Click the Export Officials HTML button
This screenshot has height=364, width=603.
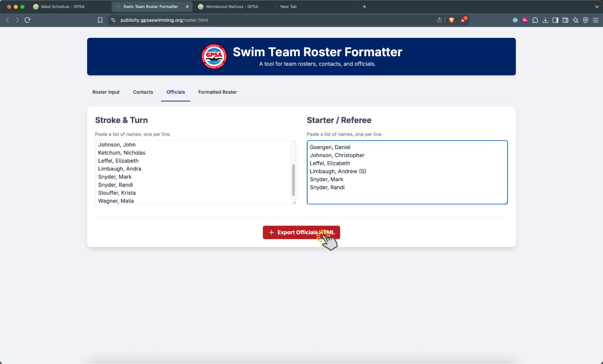[x=301, y=232]
